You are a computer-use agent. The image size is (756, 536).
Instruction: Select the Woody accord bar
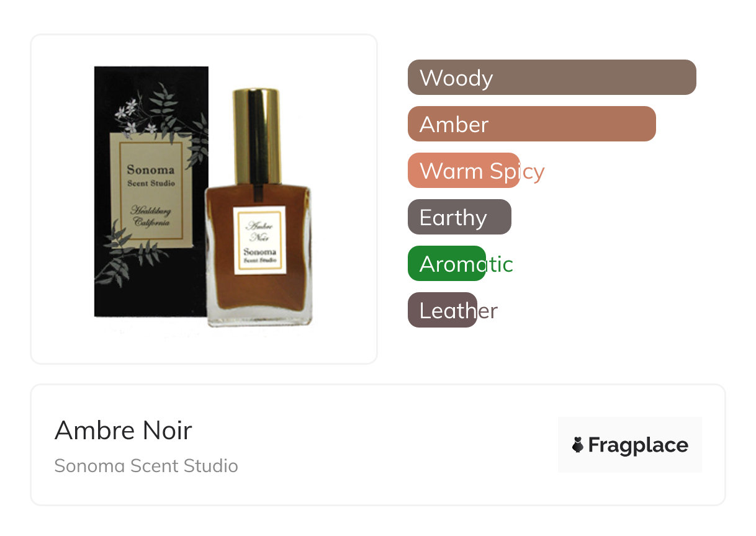click(x=552, y=78)
